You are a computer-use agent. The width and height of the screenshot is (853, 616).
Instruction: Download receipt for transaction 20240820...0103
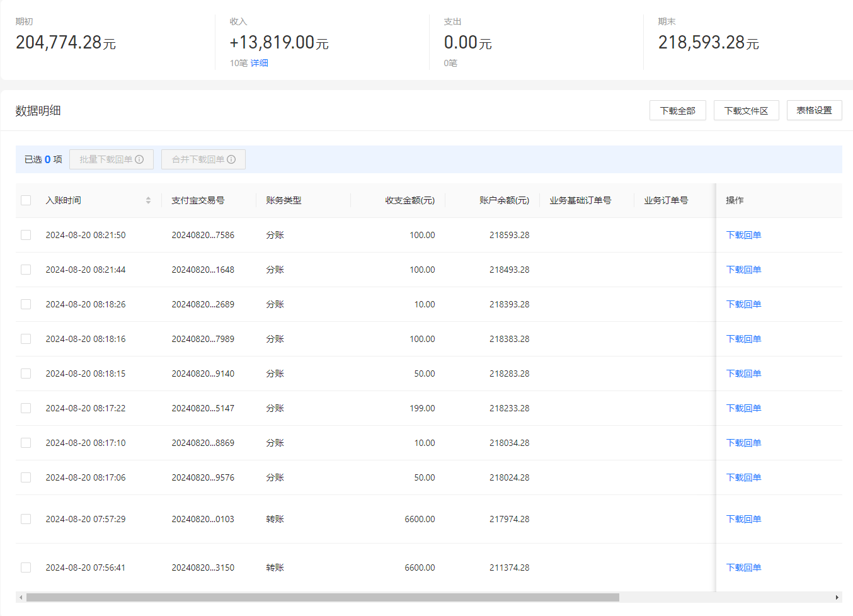pos(743,519)
